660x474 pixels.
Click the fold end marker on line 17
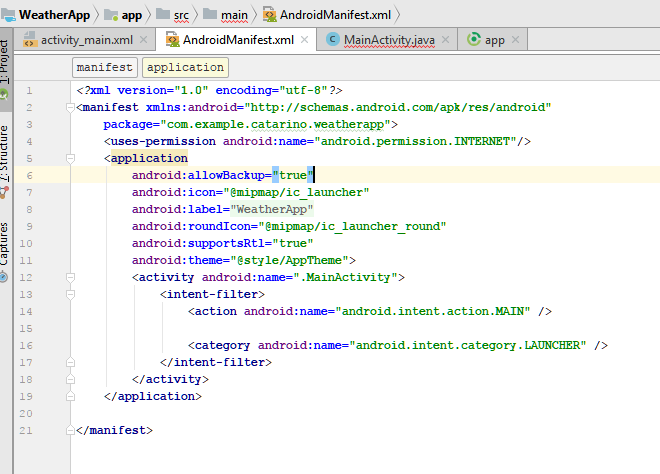(70, 362)
